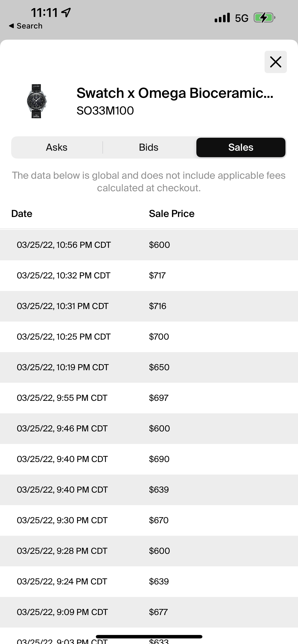Tap the location arrow in status bar

tap(66, 12)
